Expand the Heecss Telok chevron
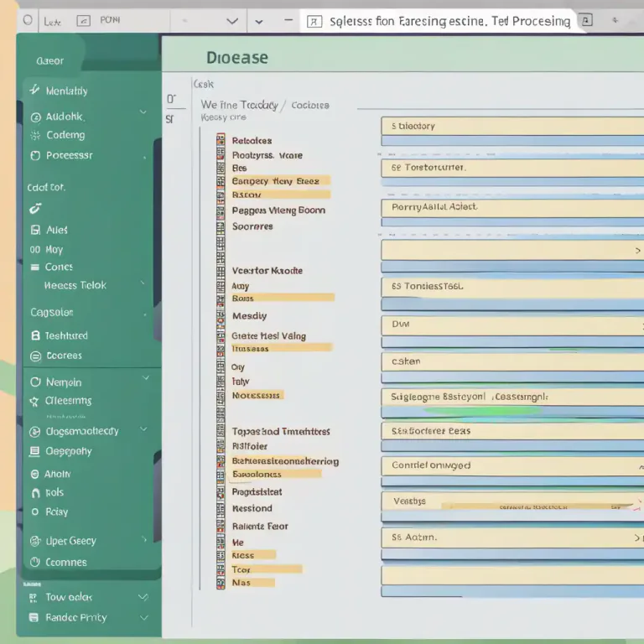The width and height of the screenshot is (644, 644). [x=143, y=283]
